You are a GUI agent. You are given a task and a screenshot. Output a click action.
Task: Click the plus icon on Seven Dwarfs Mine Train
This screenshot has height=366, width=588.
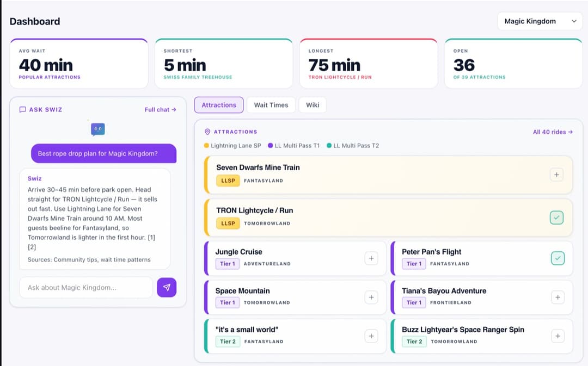pyautogui.click(x=556, y=175)
